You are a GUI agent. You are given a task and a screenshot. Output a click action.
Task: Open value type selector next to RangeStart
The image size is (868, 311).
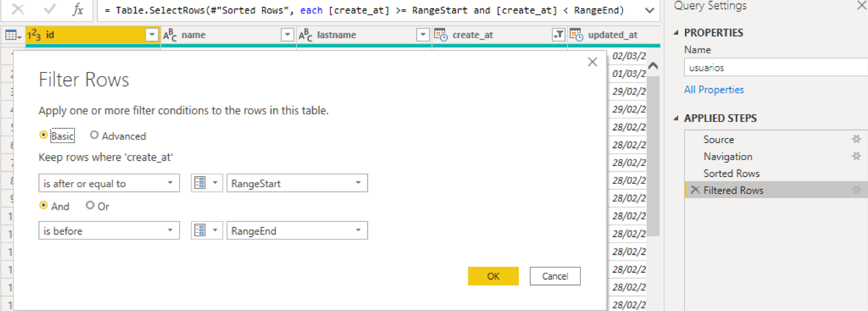coord(207,183)
